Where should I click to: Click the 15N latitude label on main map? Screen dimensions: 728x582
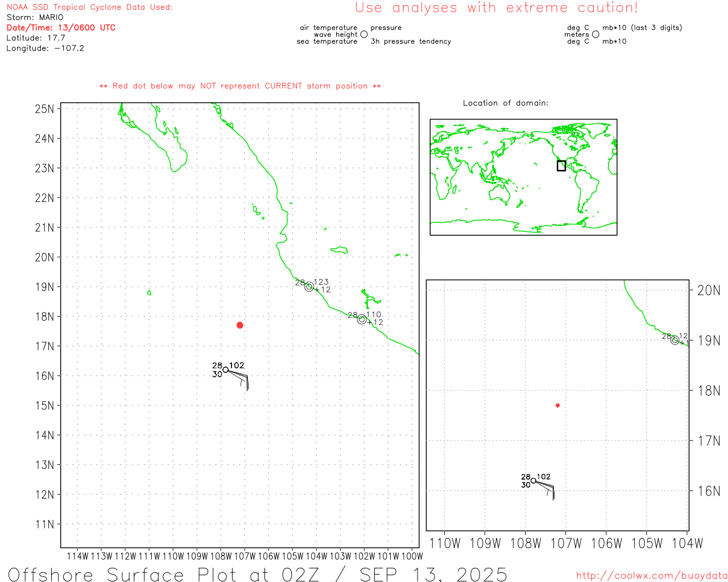[44, 405]
